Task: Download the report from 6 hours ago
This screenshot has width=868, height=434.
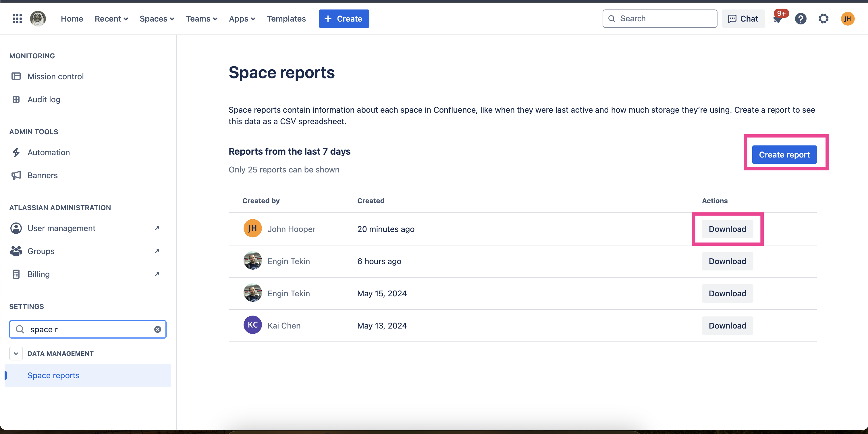Action: pos(727,261)
